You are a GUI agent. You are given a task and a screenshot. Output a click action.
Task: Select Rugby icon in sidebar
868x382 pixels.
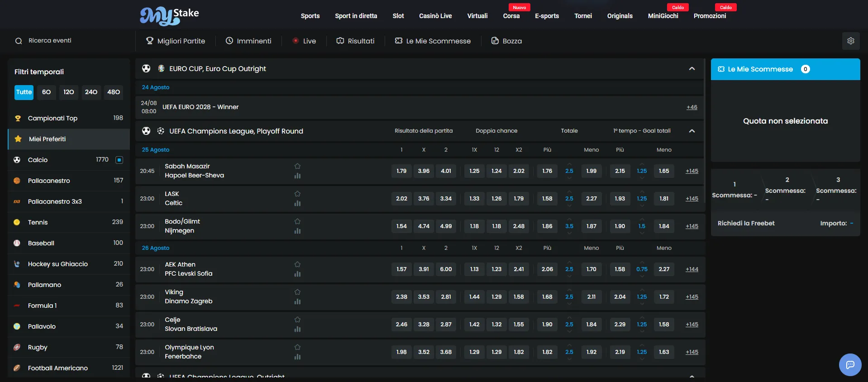[x=17, y=347]
